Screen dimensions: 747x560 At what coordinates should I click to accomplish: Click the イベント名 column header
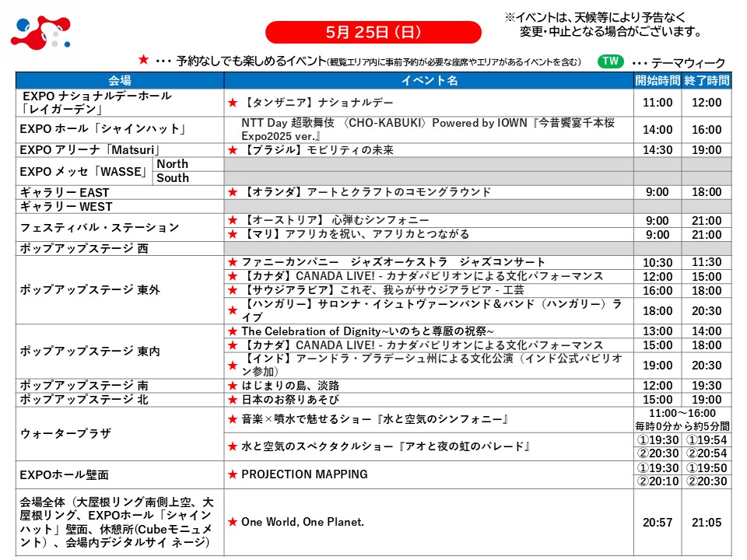[429, 80]
